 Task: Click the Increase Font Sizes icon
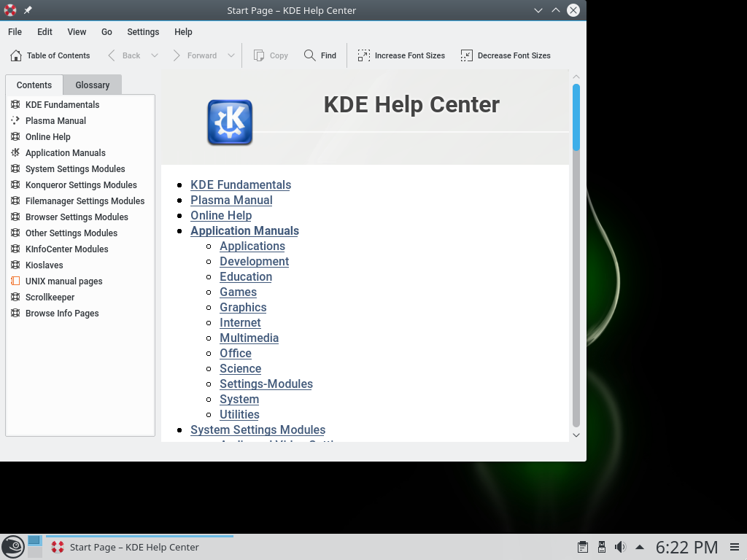(x=364, y=55)
